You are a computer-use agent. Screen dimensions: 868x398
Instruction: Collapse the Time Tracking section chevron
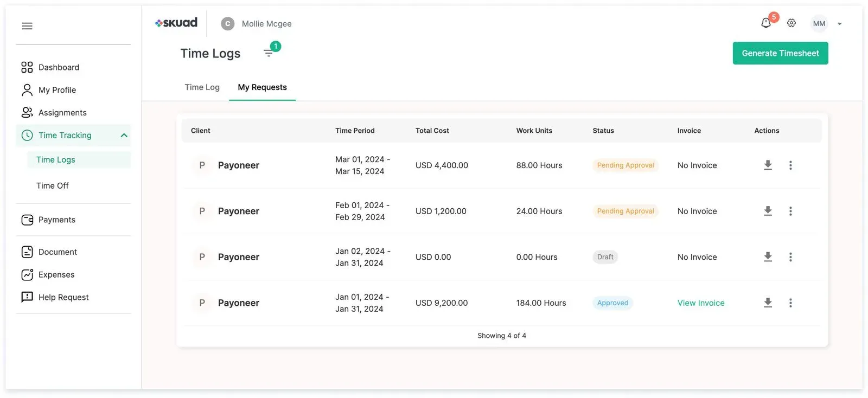pyautogui.click(x=124, y=136)
